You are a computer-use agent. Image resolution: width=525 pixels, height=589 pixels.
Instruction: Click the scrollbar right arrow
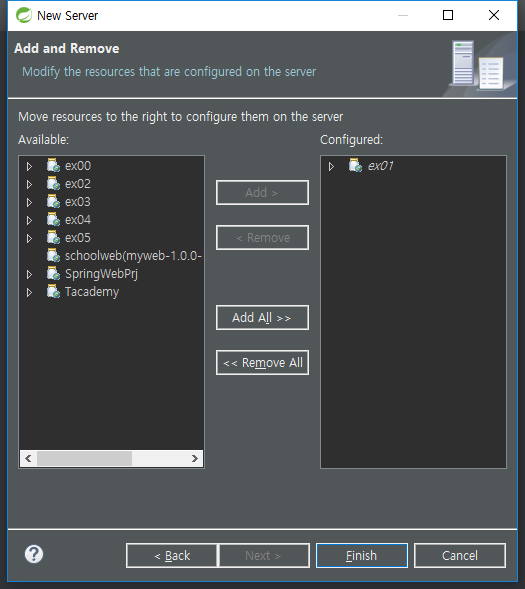tap(195, 458)
